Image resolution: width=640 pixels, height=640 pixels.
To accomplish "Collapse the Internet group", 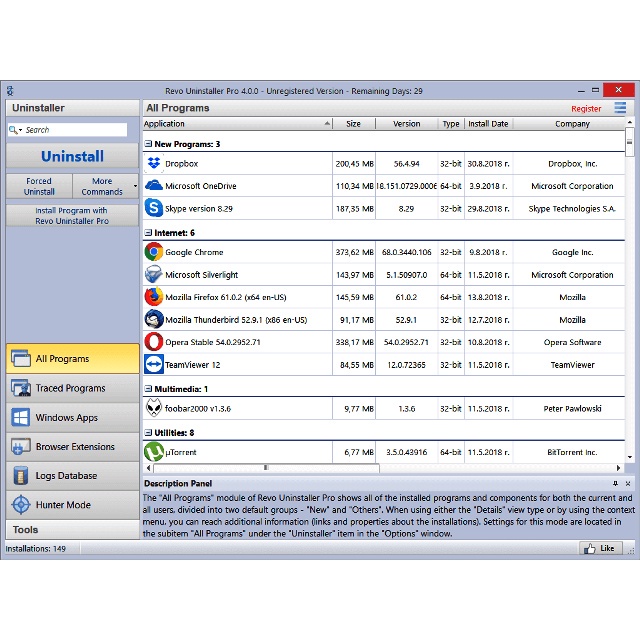I will pos(148,233).
